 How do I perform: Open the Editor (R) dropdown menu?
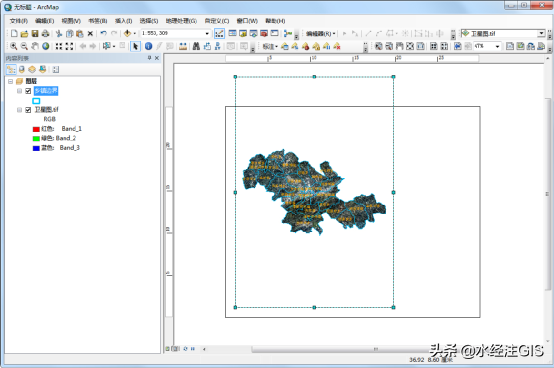tap(320, 34)
